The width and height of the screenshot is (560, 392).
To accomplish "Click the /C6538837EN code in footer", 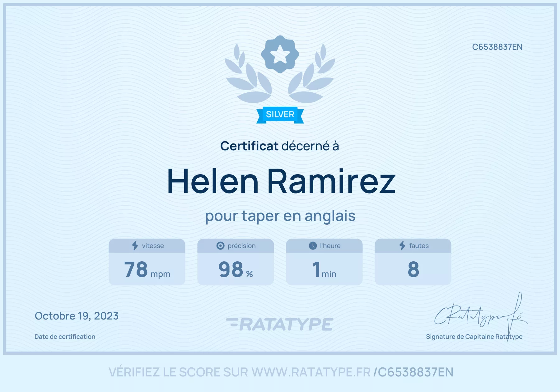I will 413,372.
